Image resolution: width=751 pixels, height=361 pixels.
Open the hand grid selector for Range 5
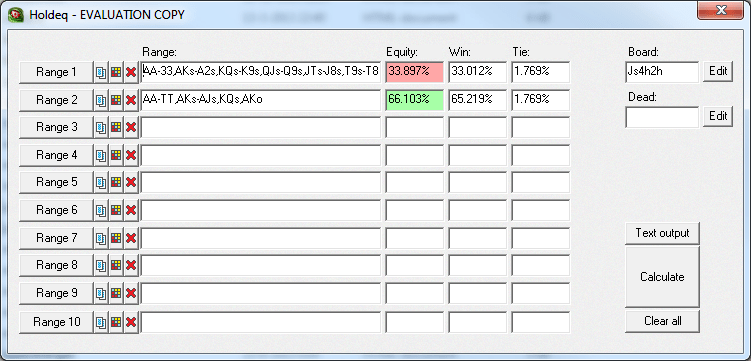click(116, 182)
